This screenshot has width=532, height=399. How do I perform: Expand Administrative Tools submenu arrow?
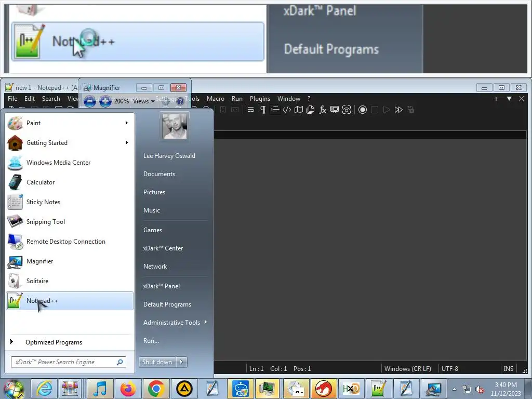coord(206,322)
